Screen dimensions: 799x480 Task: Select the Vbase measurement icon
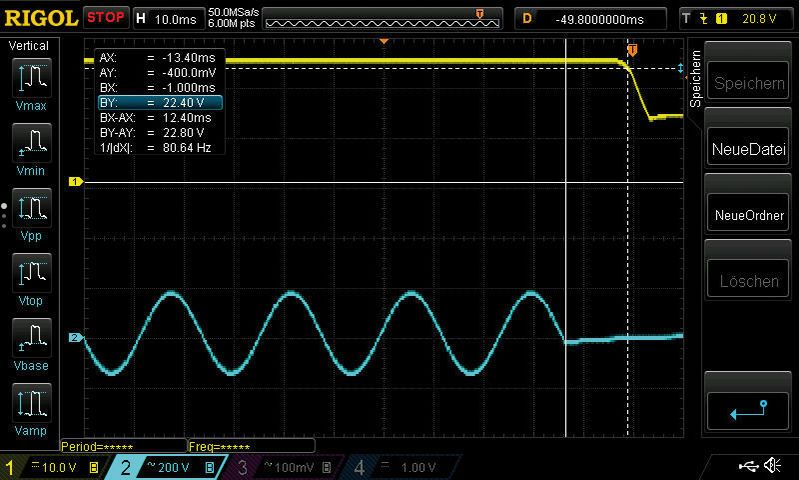tap(31, 343)
